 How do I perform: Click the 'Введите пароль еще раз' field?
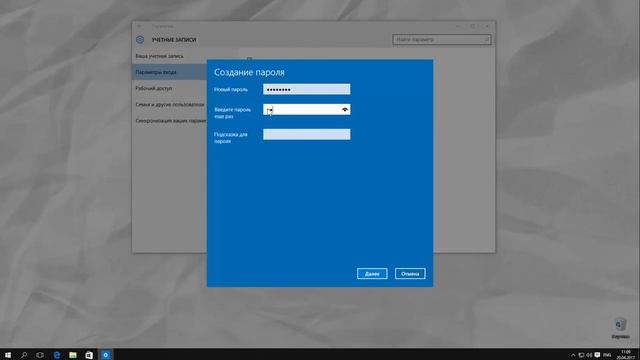(x=307, y=109)
